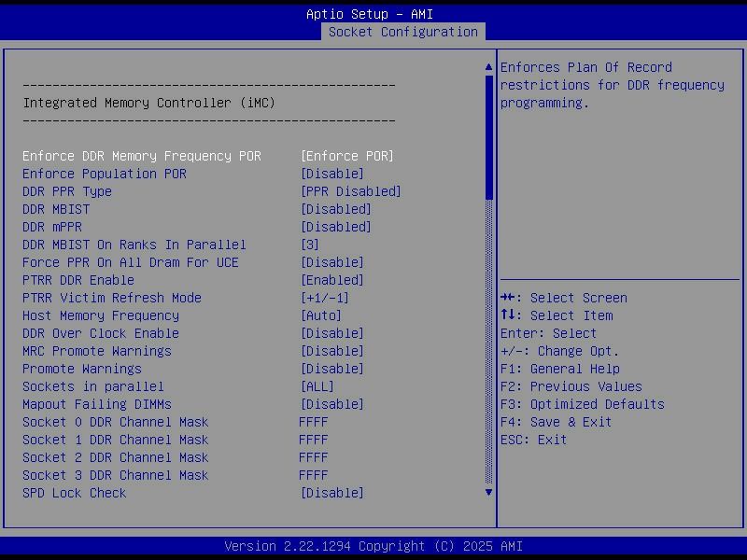Viewport: 747px width, 560px height.
Task: Edit Socket 2 channel mask FFFF
Action: (314, 457)
